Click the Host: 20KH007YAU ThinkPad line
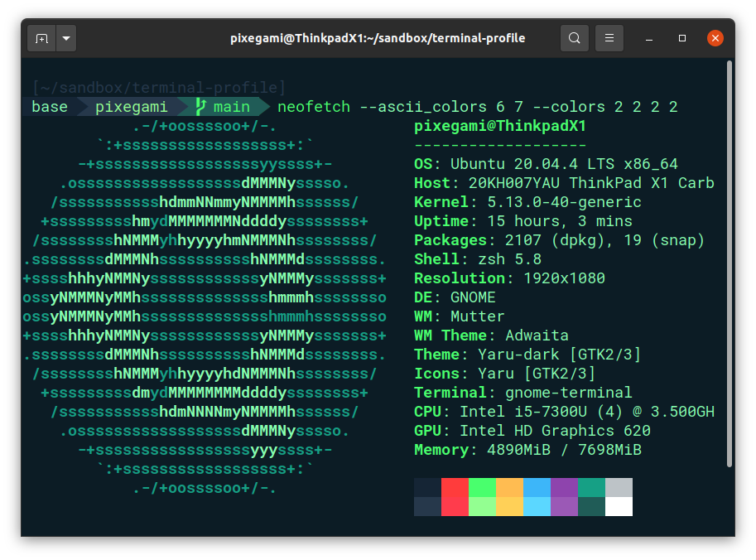756x560 pixels. 564,183
